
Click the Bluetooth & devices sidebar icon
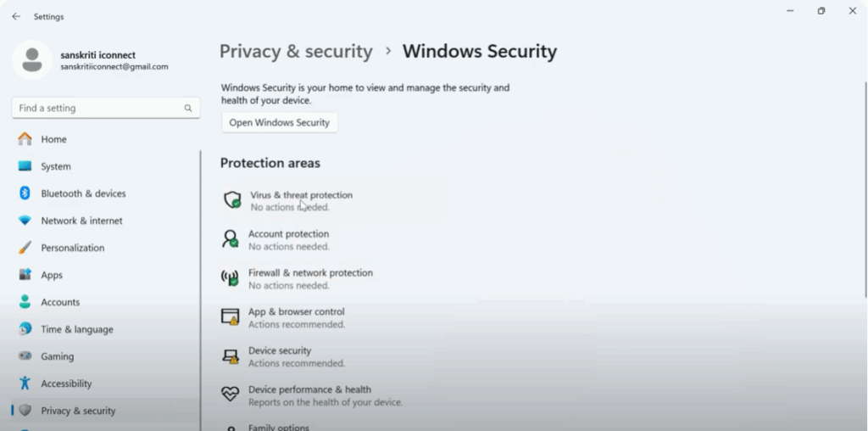25,193
